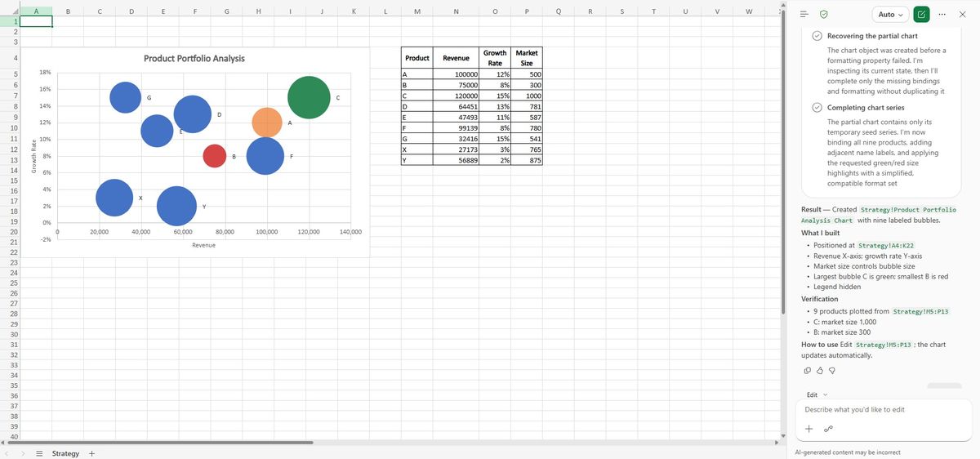This screenshot has width=980, height=459.
Task: Click the 'Strategy!M5:P13' reference under Verification
Action: 921,311
